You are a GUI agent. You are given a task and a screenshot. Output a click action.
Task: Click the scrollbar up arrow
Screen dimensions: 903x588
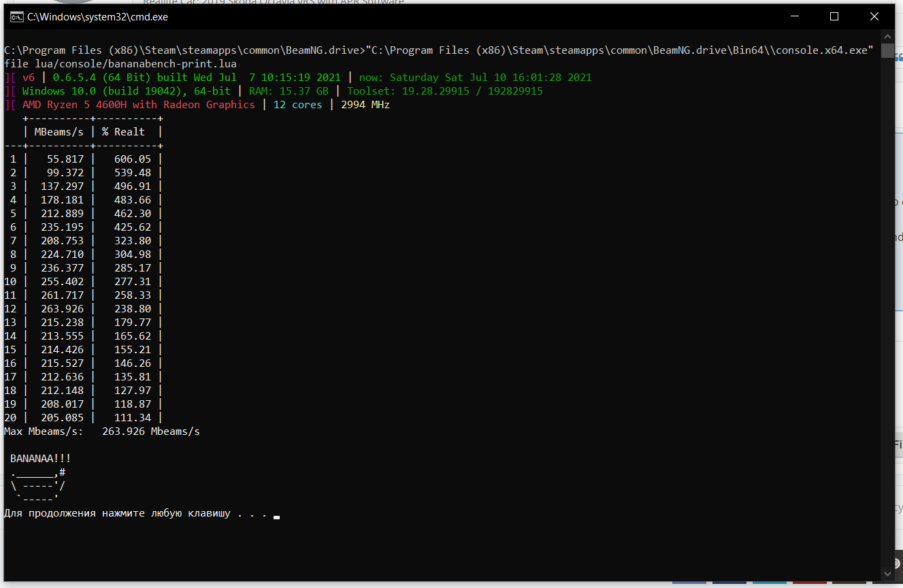887,36
